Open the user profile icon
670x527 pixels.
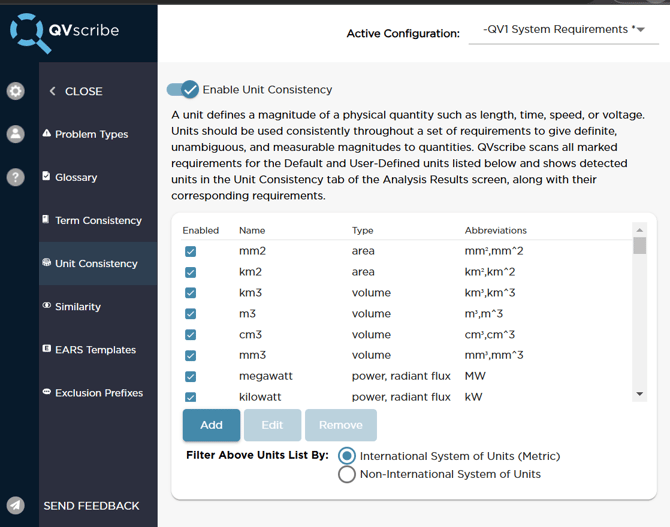click(x=16, y=134)
